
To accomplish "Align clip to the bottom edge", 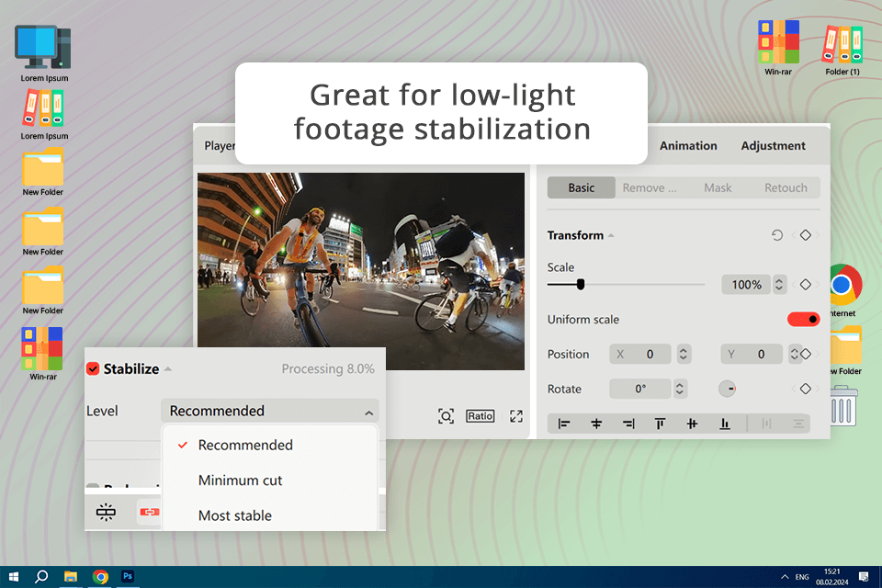I will 725,424.
